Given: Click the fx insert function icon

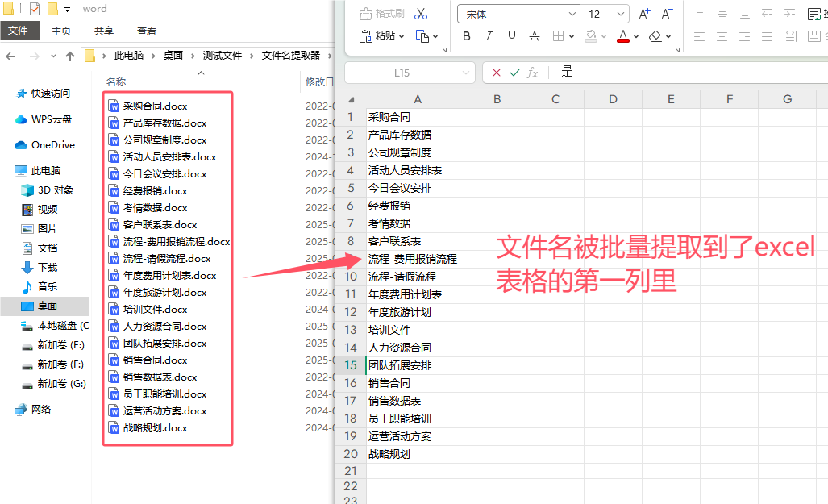Looking at the screenshot, I should (x=532, y=73).
